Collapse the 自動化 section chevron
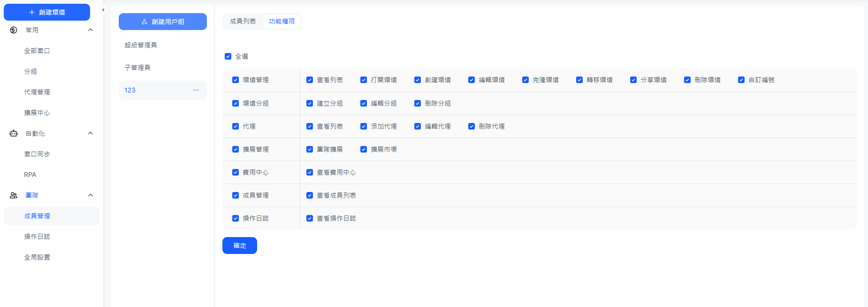The height and width of the screenshot is (307, 868). 91,133
